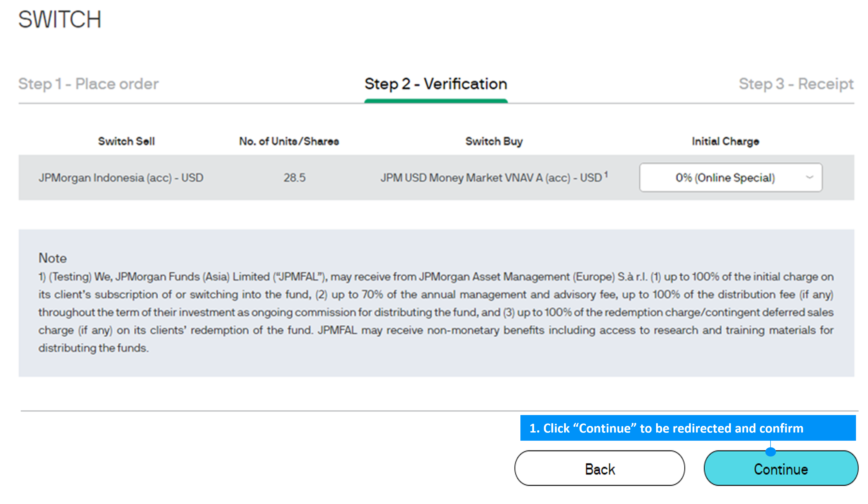This screenshot has width=868, height=504.
Task: Jump to Step 3 - Receipt tab
Action: (796, 84)
